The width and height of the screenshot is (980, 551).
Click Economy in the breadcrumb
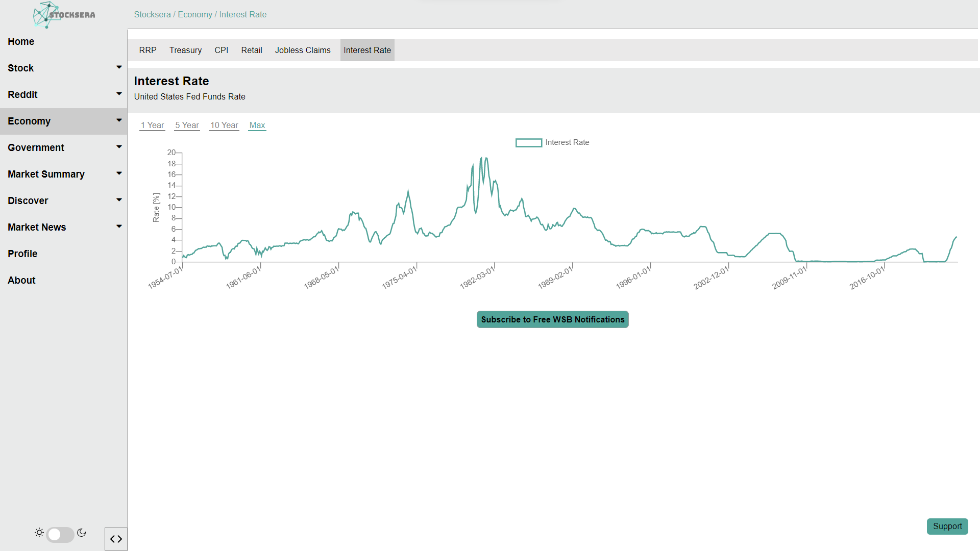click(195, 14)
